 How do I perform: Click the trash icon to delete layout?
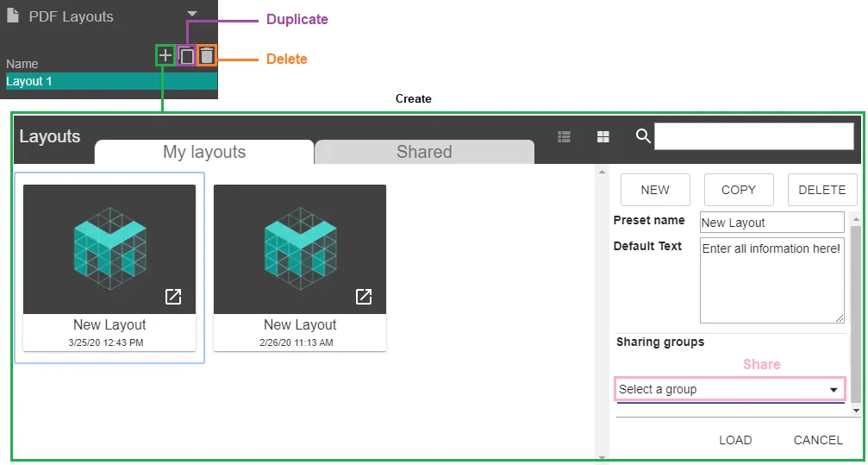[x=207, y=56]
